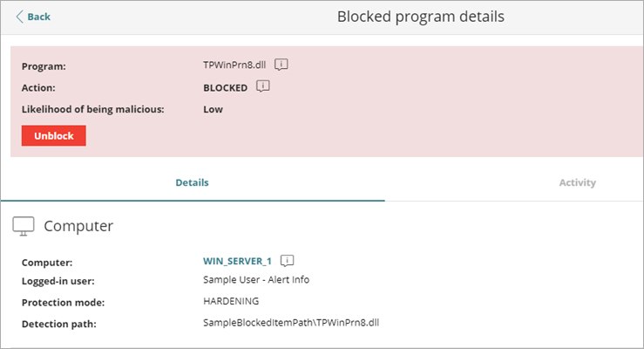Click the Back chevron arrow
The height and width of the screenshot is (349, 644).
(20, 17)
